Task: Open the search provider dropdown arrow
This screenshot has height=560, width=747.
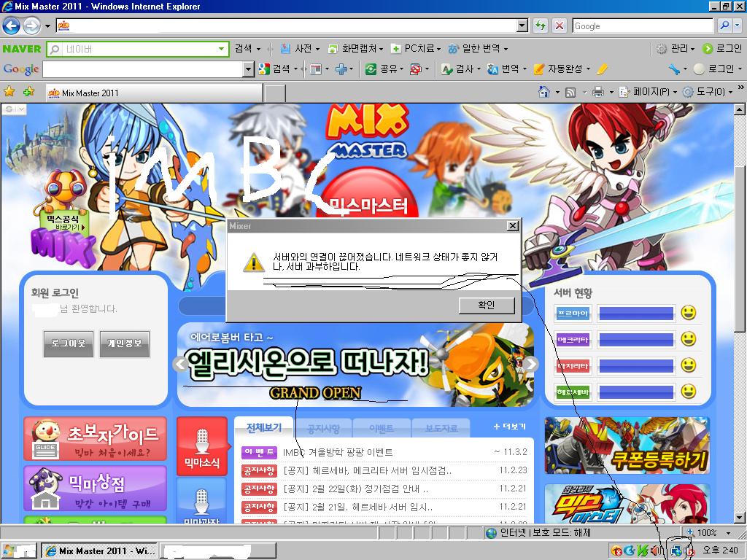Action: [x=738, y=26]
